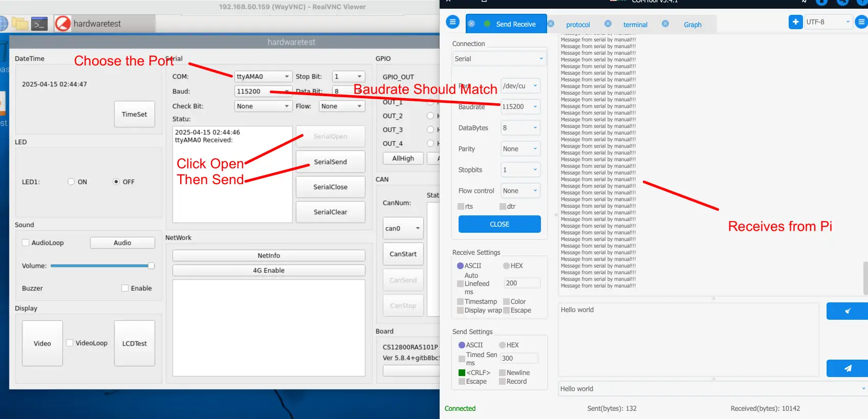868x419 pixels.
Task: Select LED1 OFF radio button
Action: tap(116, 182)
